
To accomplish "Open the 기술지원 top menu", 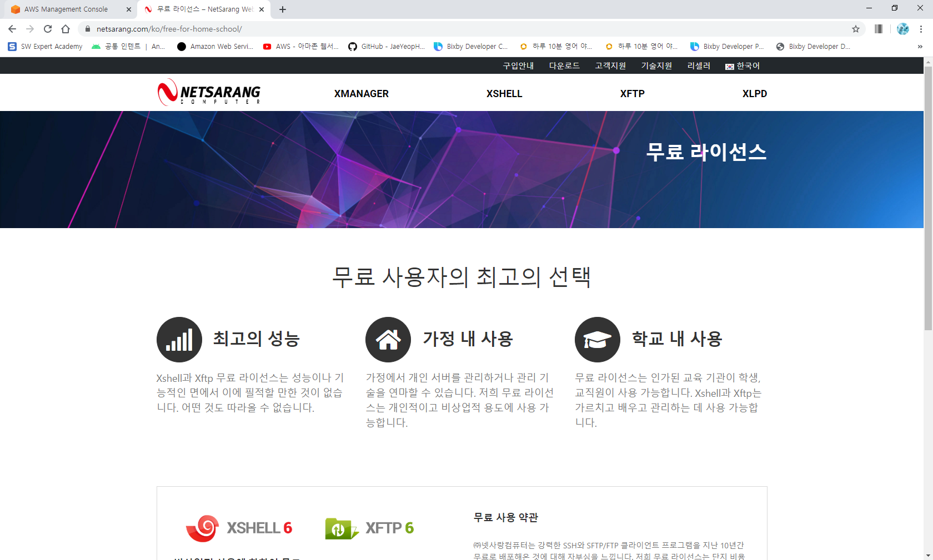I will coord(656,65).
